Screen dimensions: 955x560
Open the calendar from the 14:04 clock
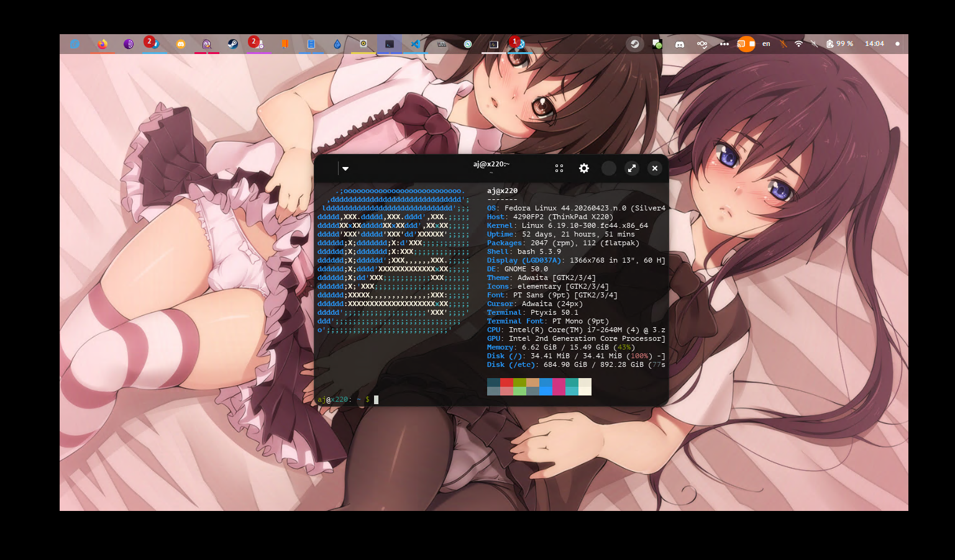(x=874, y=44)
